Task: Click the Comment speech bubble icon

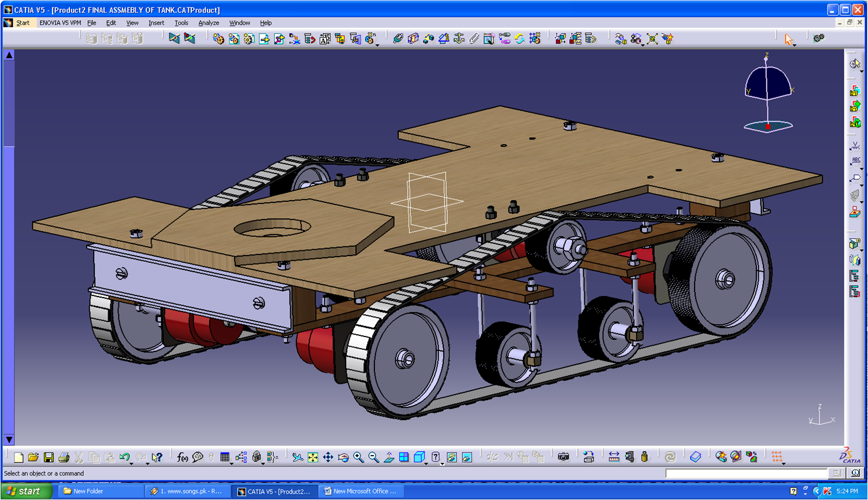Action: (198, 457)
